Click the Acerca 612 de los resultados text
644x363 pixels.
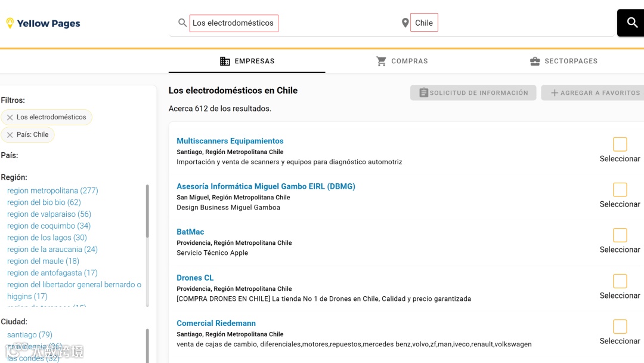[x=219, y=109]
